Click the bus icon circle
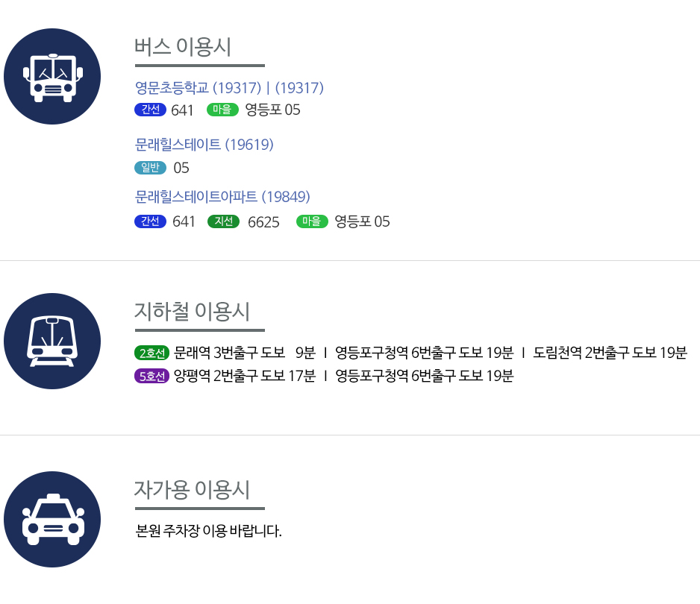 tap(52, 76)
